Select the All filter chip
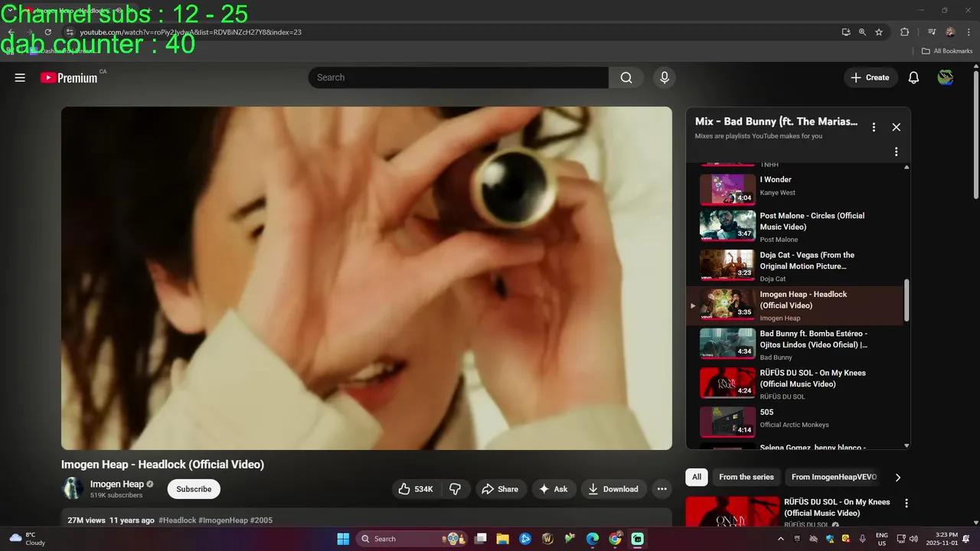Screen dimensions: 980x551 point(697,477)
